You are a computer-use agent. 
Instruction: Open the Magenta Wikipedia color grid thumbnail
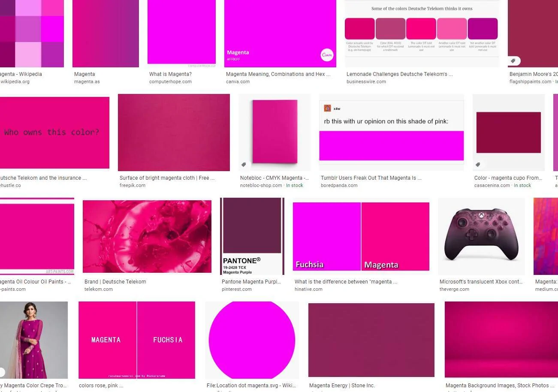coord(32,33)
